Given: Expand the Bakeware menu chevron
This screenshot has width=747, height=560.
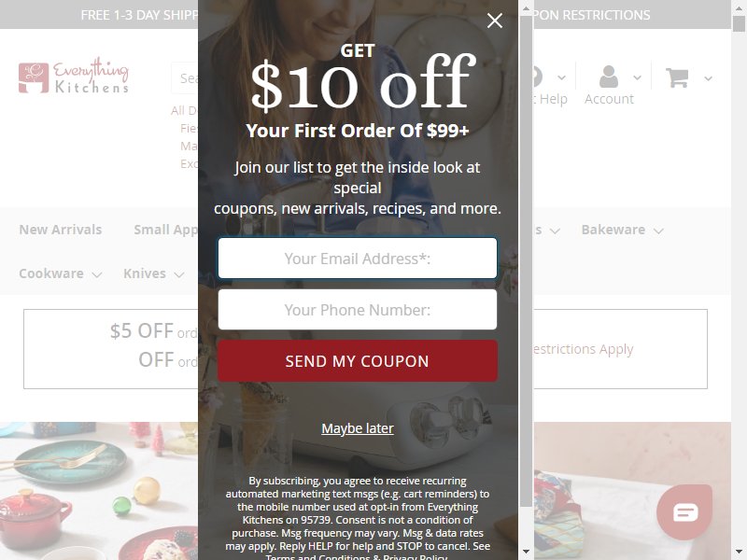Looking at the screenshot, I should [659, 231].
